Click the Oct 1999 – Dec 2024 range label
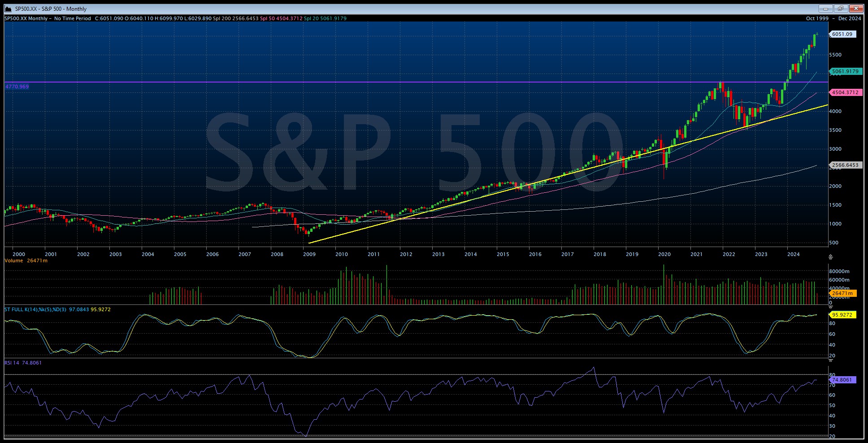Image resolution: width=868 pixels, height=443 pixels. [834, 19]
